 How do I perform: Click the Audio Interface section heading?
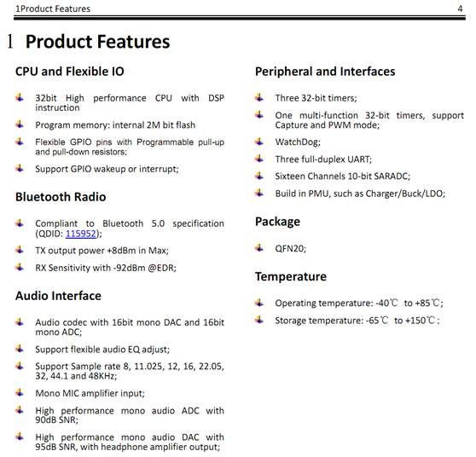click(x=58, y=296)
